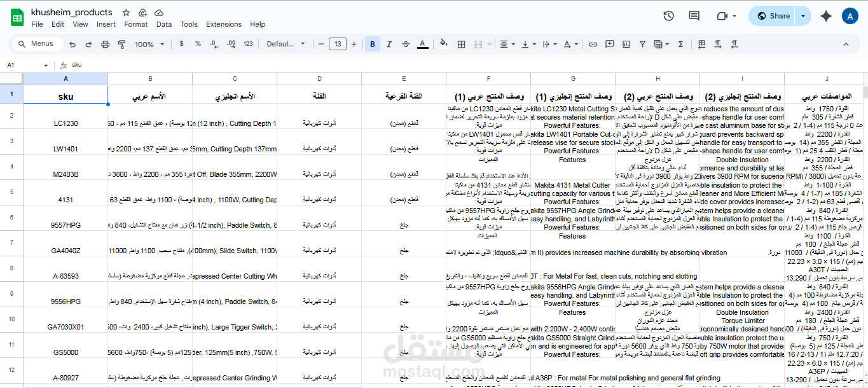The height and width of the screenshot is (388, 868).
Task: Open the text color picker
Action: (422, 44)
